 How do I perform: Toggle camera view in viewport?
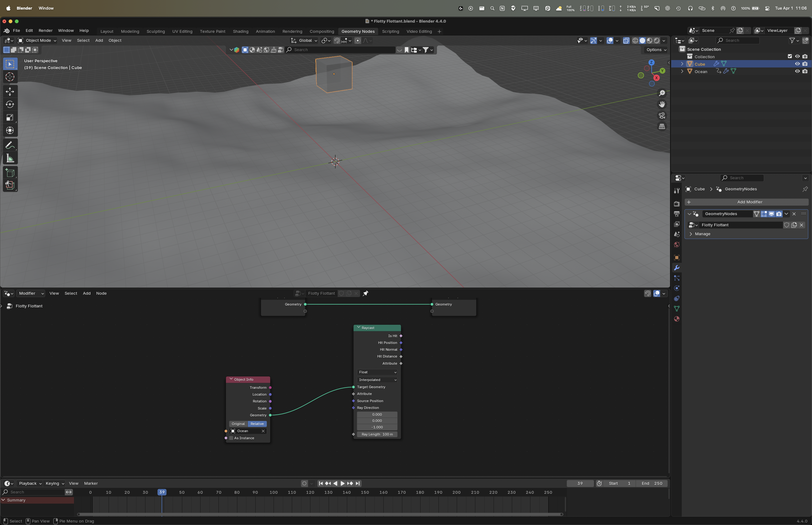click(662, 115)
